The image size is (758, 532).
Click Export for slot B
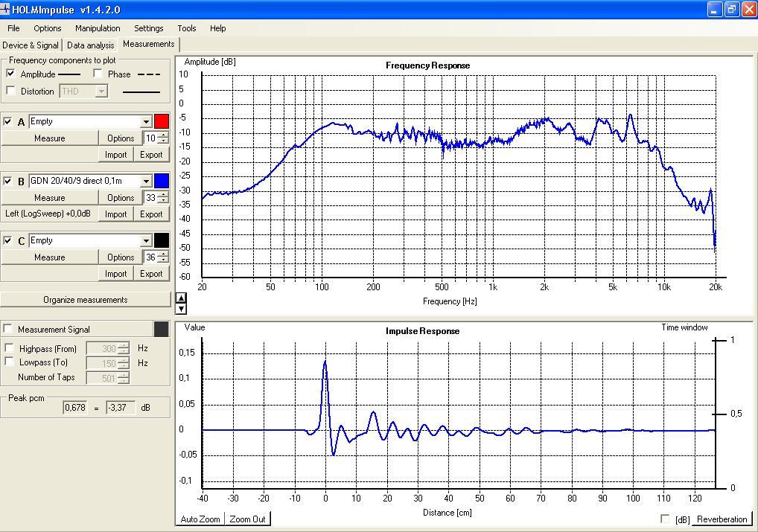pos(151,214)
